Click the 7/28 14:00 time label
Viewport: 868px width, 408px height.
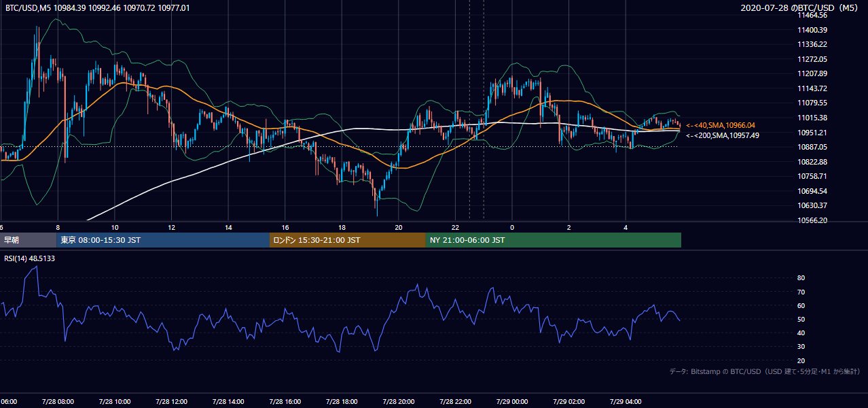pyautogui.click(x=228, y=402)
